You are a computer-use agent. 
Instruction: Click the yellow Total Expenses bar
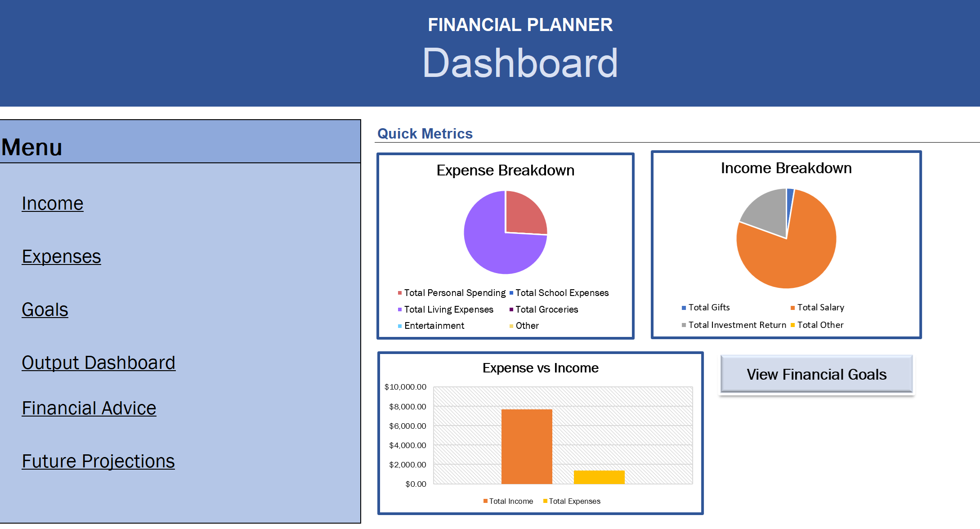(x=599, y=477)
